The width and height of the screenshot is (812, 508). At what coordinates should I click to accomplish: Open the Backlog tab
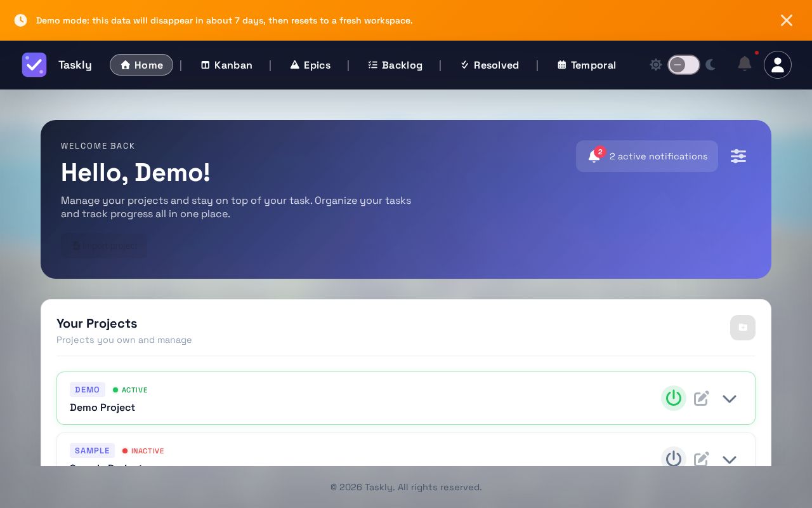point(395,65)
